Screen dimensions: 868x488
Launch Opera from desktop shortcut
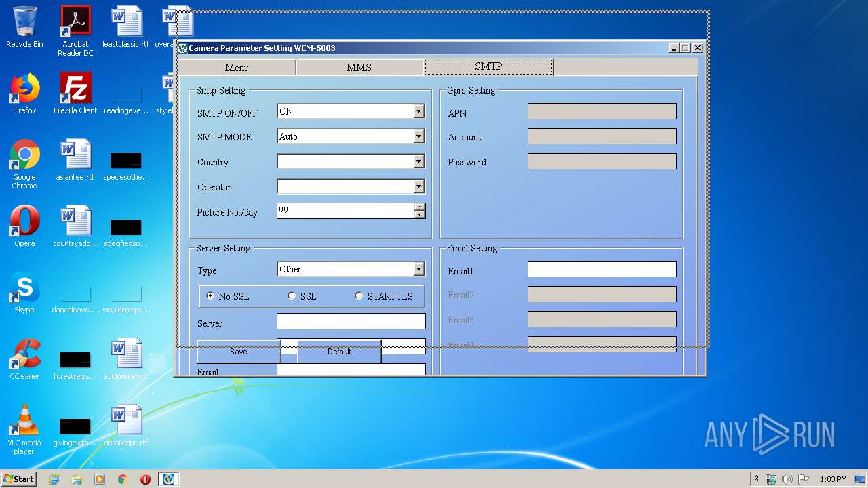pyautogui.click(x=24, y=226)
